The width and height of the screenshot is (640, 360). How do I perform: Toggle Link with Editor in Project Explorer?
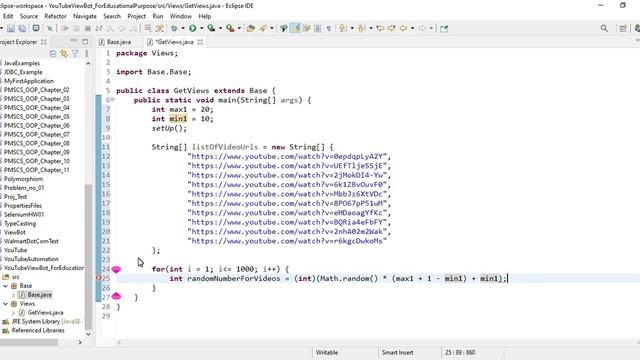(x=64, y=53)
